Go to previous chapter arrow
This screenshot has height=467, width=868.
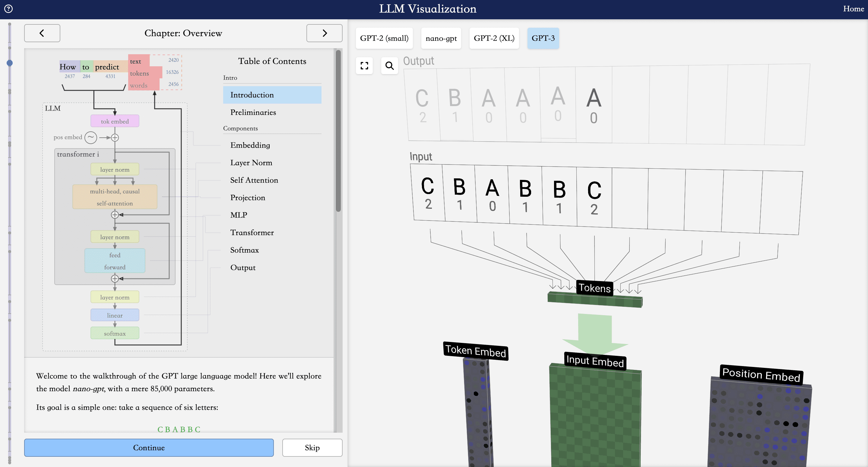pyautogui.click(x=42, y=33)
